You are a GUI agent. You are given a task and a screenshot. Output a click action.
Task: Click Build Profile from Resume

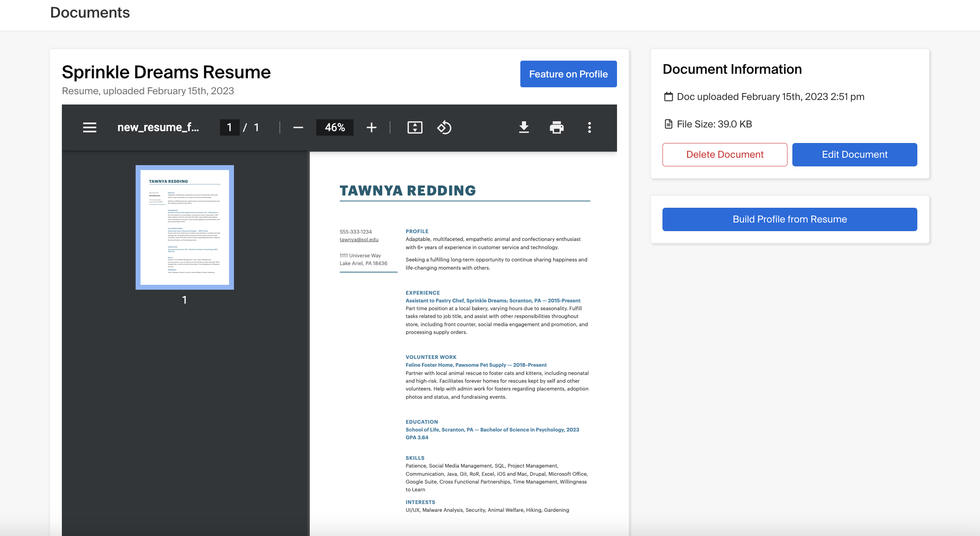pyautogui.click(x=789, y=219)
